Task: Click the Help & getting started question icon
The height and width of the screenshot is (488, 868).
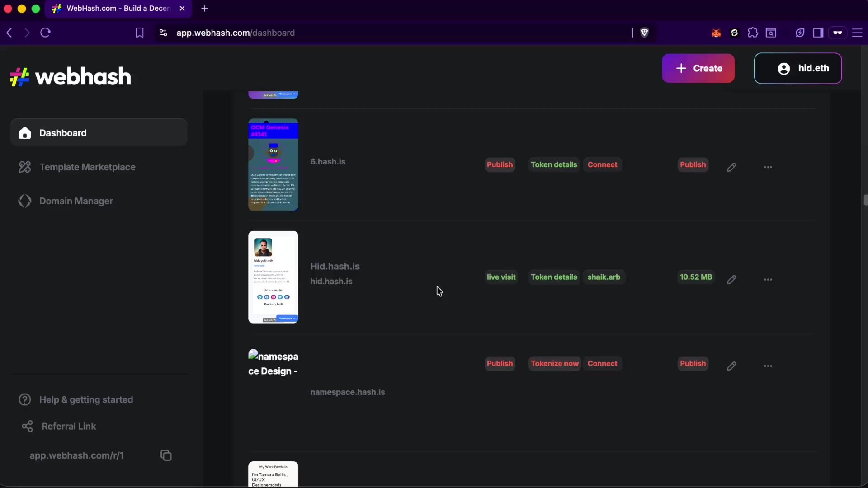Action: pos(25,399)
